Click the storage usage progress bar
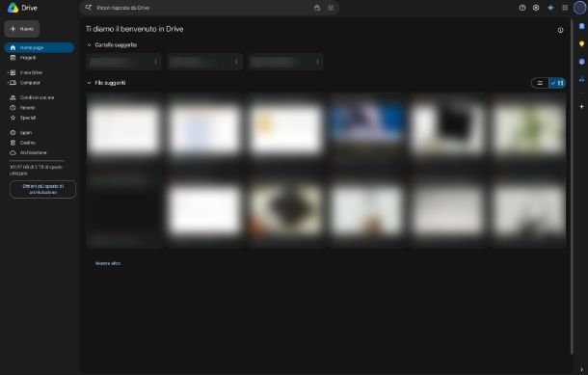The width and height of the screenshot is (588, 375). [x=37, y=160]
